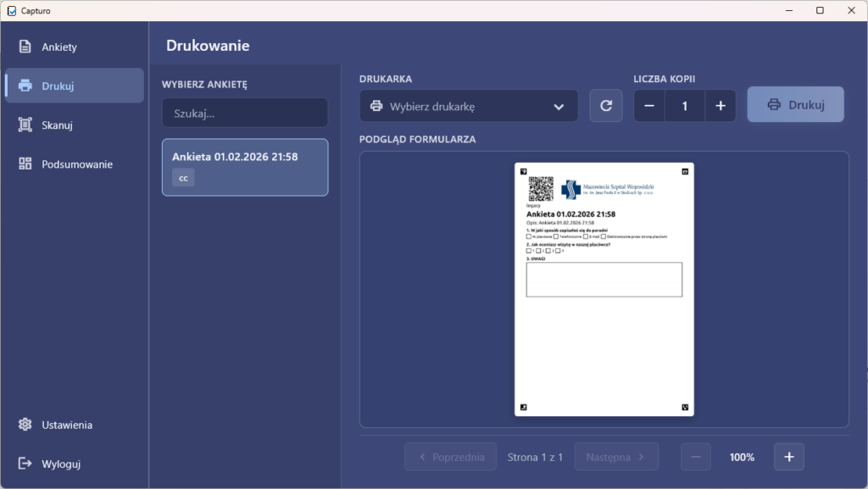Click the Ankiety document icon
This screenshot has width=868, height=489.
25,47
